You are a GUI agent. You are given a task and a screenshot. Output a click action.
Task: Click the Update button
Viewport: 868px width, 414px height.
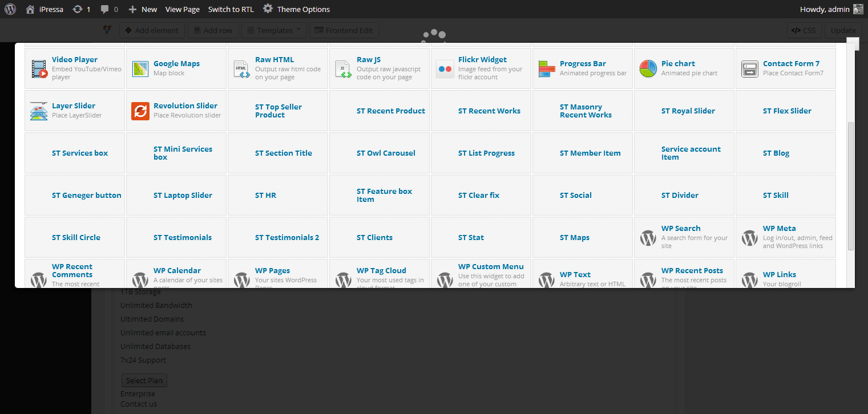[843, 30]
